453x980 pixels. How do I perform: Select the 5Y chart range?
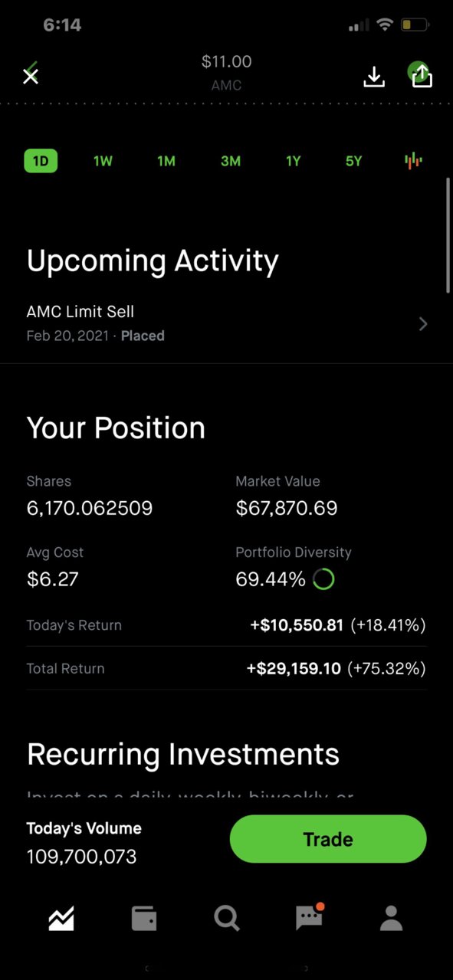(x=353, y=161)
